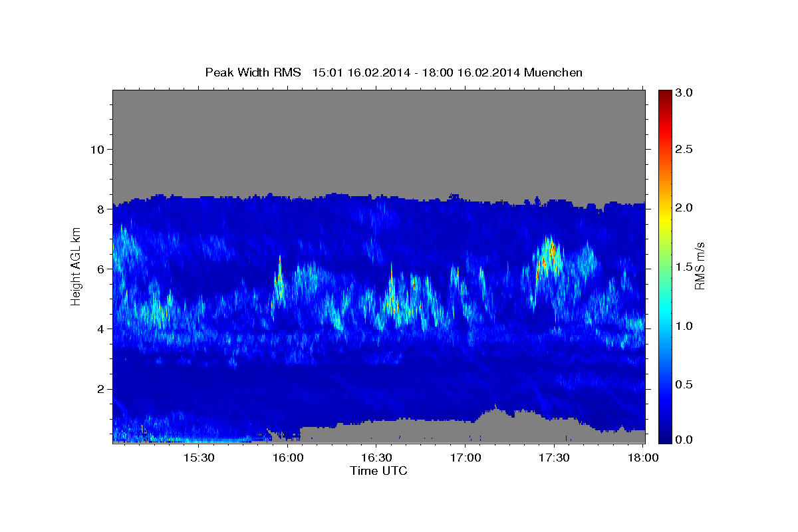This screenshot has width=798, height=532.
Task: Click the 16:30 time tick label
Action: click(376, 458)
